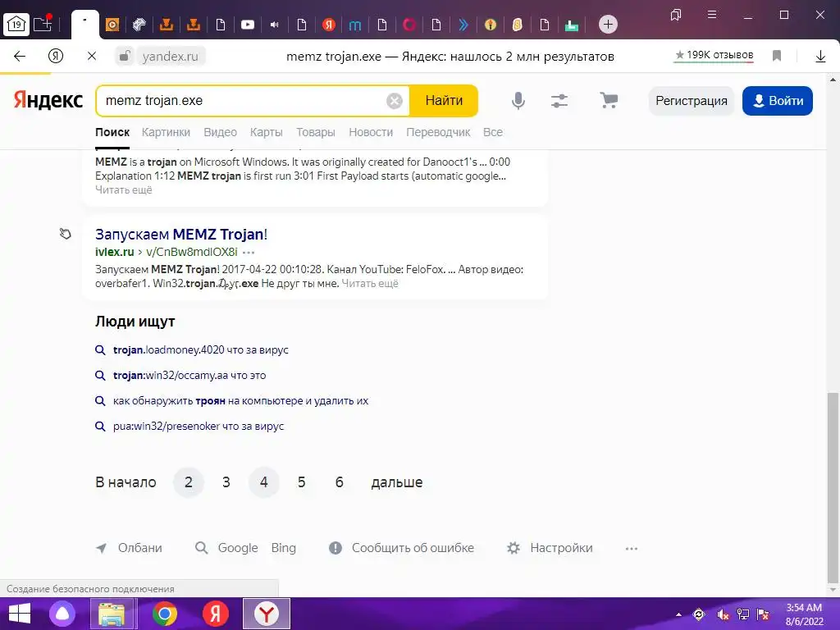This screenshot has width=840, height=630.
Task: Search 'pua:win32/presenoker что за вирус'
Action: [x=199, y=427]
